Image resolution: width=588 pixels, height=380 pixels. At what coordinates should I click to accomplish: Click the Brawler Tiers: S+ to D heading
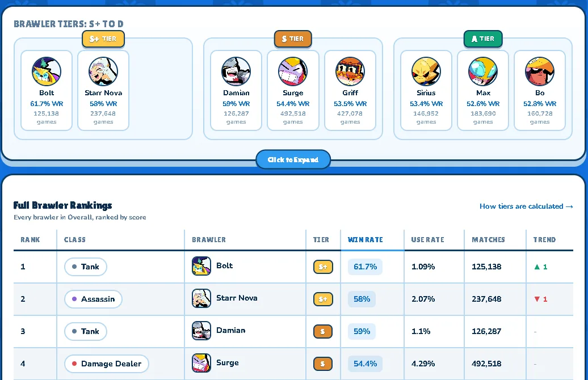tap(69, 24)
